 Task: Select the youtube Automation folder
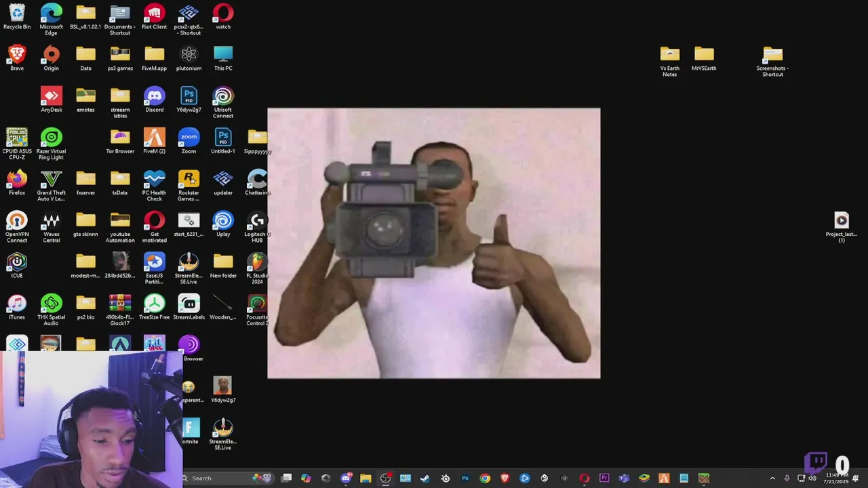[120, 226]
